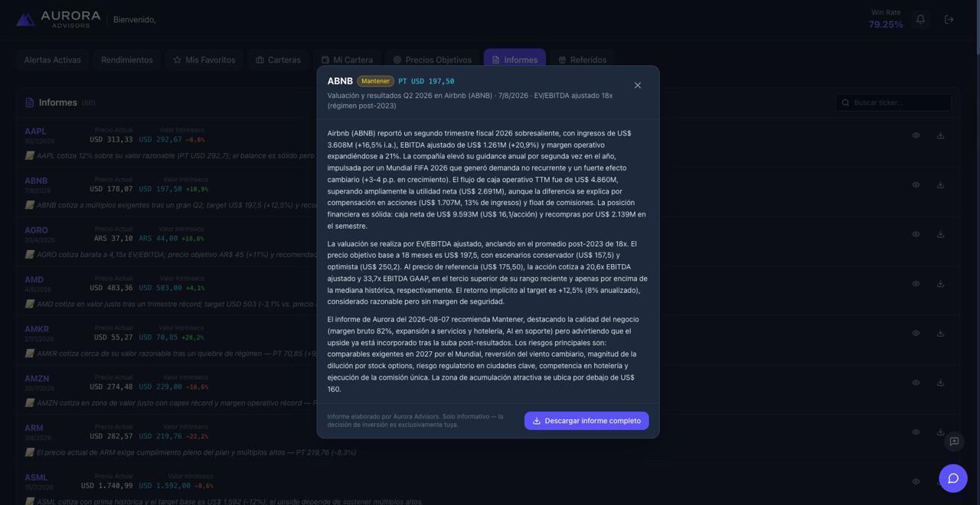Click the Aurora Advisors logo
980x505 pixels.
[x=59, y=19]
